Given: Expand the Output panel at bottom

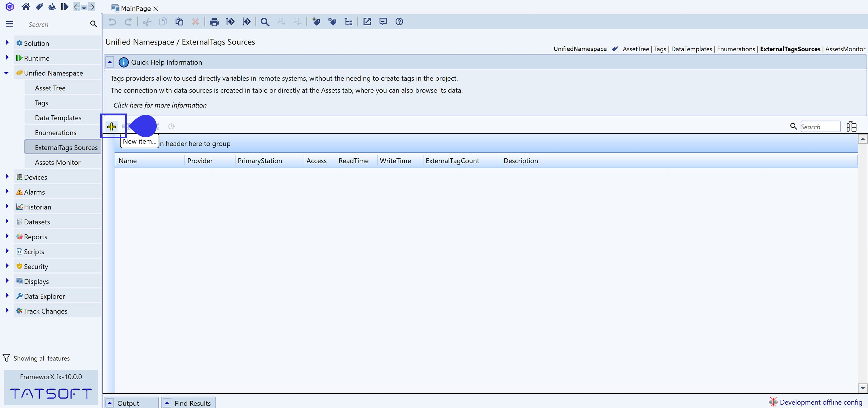Looking at the screenshot, I should click(110, 403).
